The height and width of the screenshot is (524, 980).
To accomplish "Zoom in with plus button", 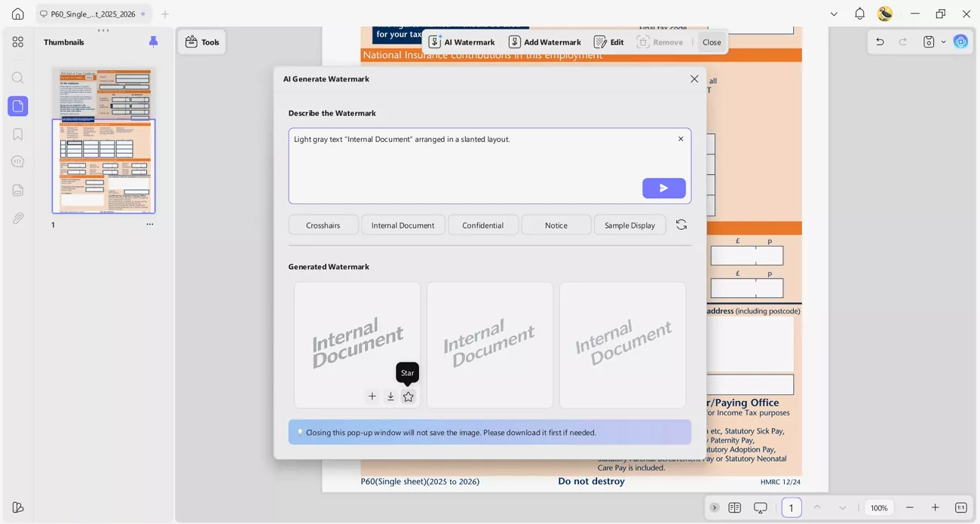I will [936, 507].
